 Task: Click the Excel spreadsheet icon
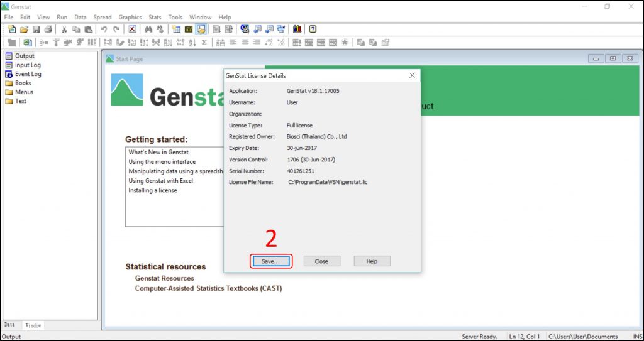pyautogui.click(x=27, y=42)
